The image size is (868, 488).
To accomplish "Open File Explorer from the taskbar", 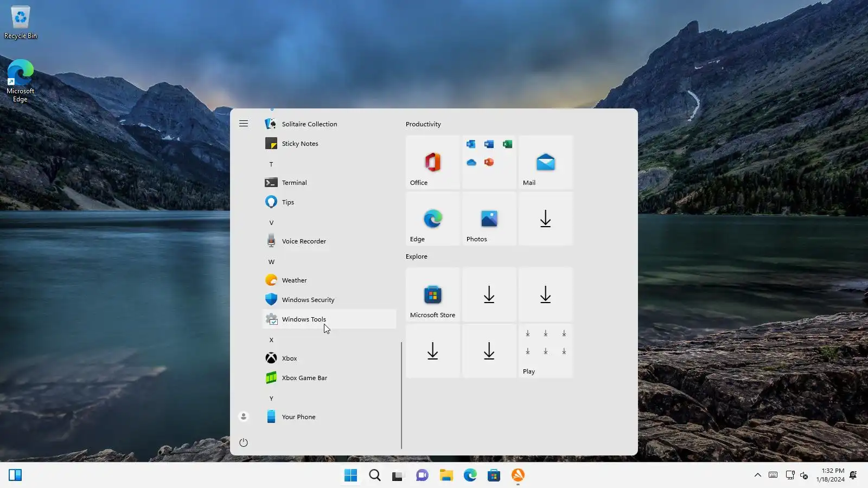I will [x=446, y=475].
